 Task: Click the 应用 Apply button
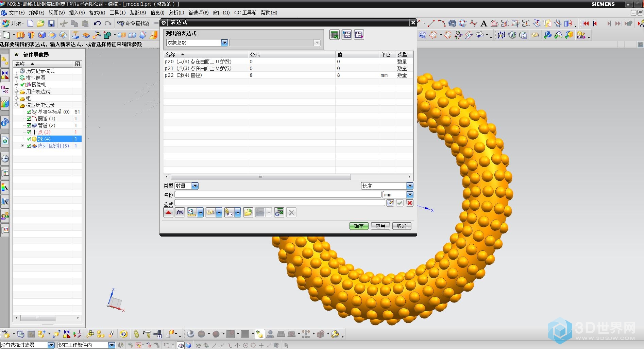click(380, 226)
